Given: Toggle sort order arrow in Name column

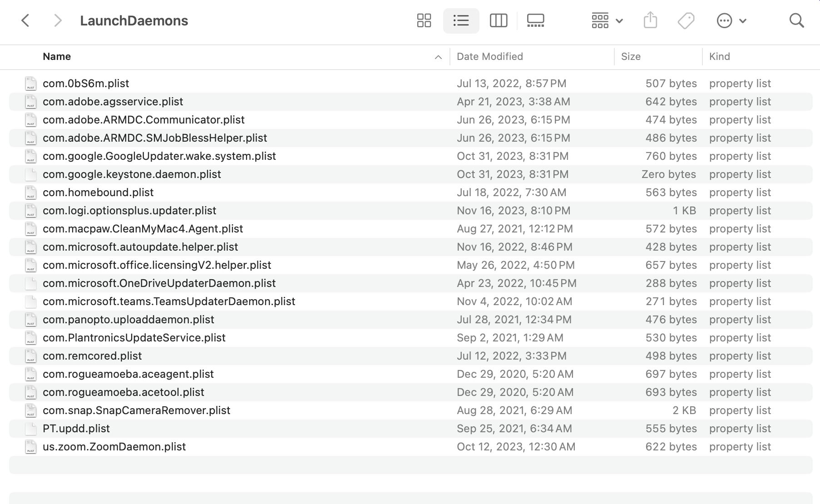Looking at the screenshot, I should point(438,57).
